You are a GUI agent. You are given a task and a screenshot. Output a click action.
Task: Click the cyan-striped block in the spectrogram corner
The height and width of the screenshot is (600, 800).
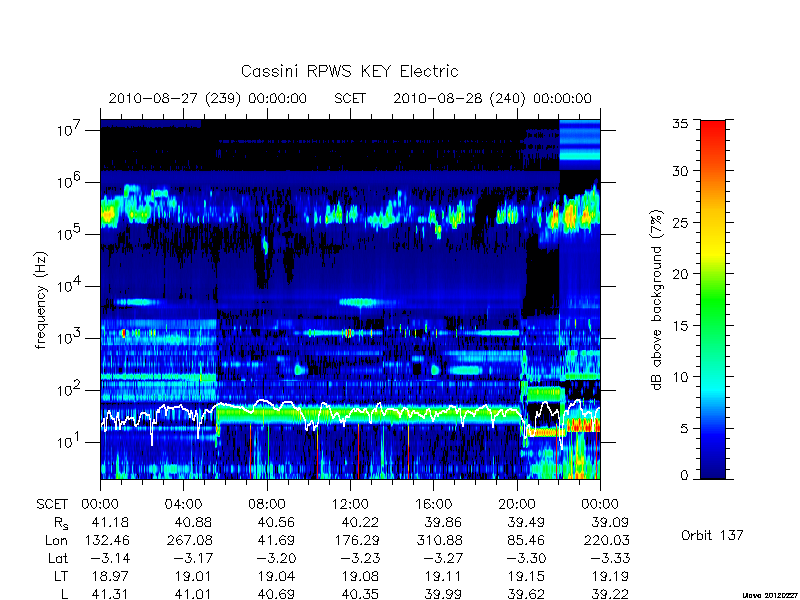pyautogui.click(x=580, y=145)
